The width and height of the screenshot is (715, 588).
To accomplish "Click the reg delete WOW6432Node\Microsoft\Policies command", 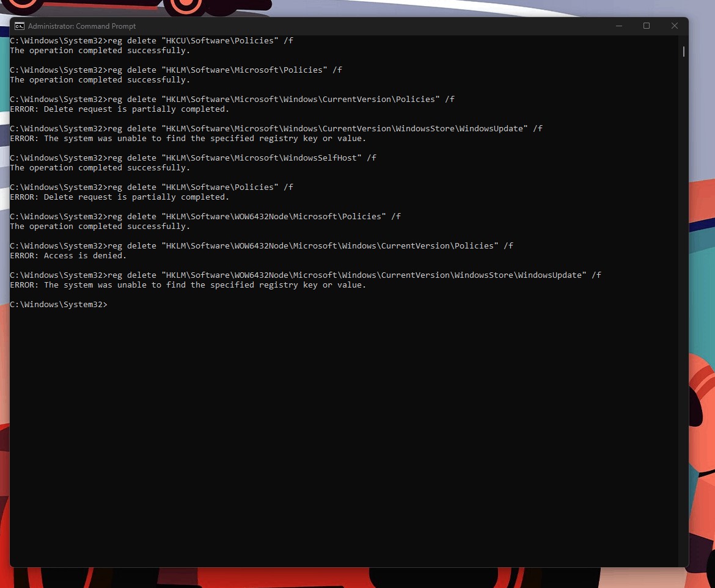I will (205, 216).
